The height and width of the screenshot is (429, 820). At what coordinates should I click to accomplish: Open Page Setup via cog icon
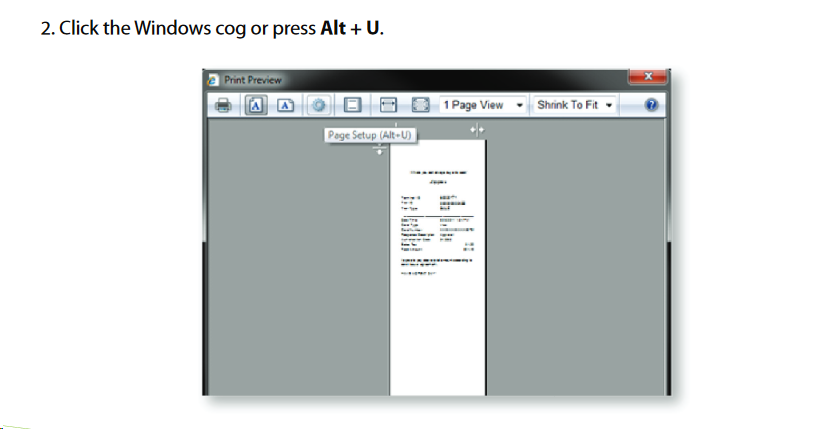[x=318, y=105]
